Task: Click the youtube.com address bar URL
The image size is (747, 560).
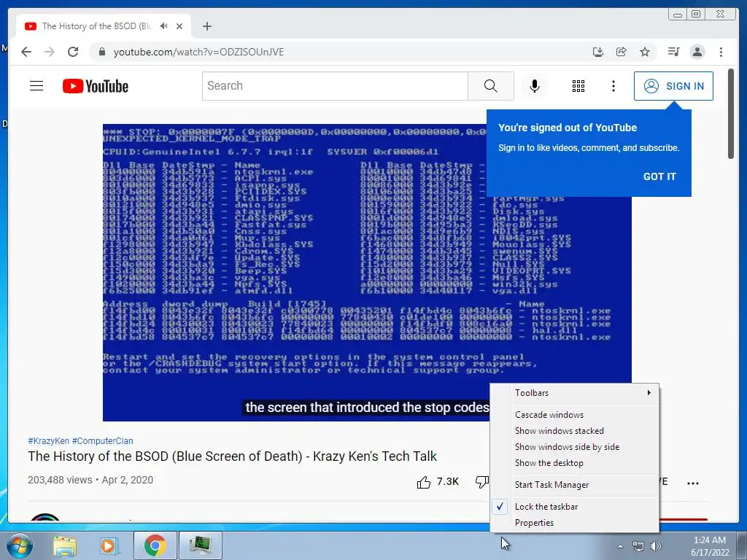Action: 198,52
